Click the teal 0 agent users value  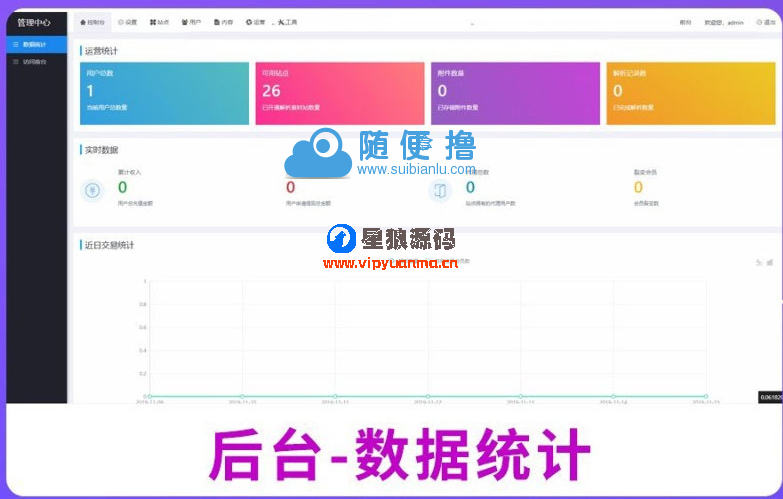tap(470, 187)
